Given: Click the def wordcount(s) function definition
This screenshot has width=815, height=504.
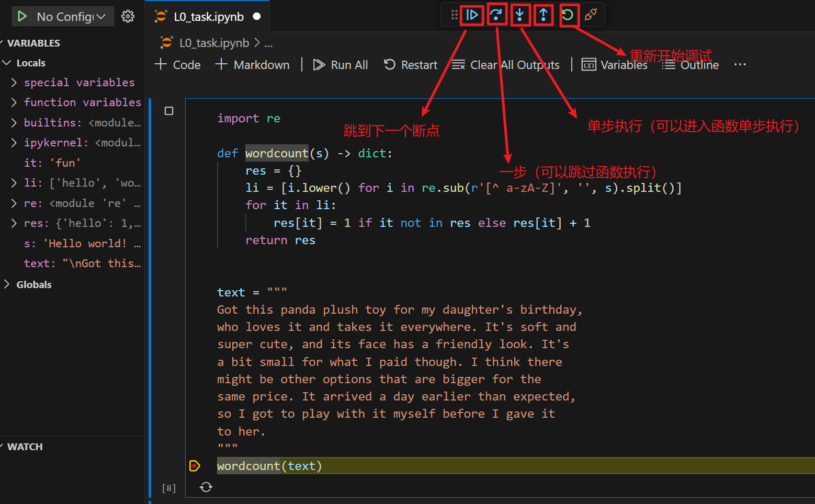Looking at the screenshot, I should point(304,153).
